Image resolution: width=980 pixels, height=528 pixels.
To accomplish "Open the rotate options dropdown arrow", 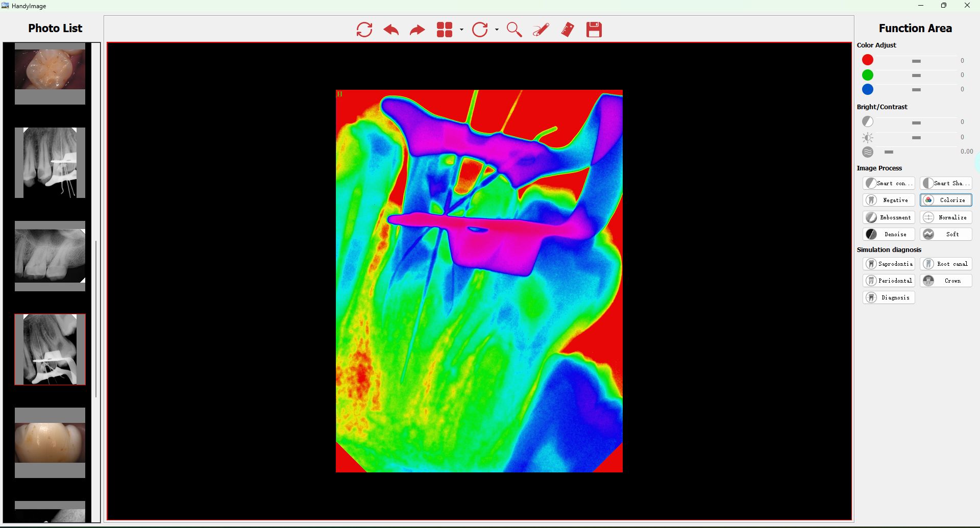I will click(497, 30).
